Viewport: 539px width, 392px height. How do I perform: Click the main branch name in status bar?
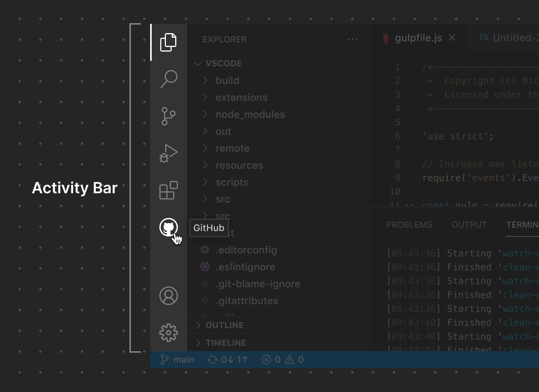tap(178, 359)
